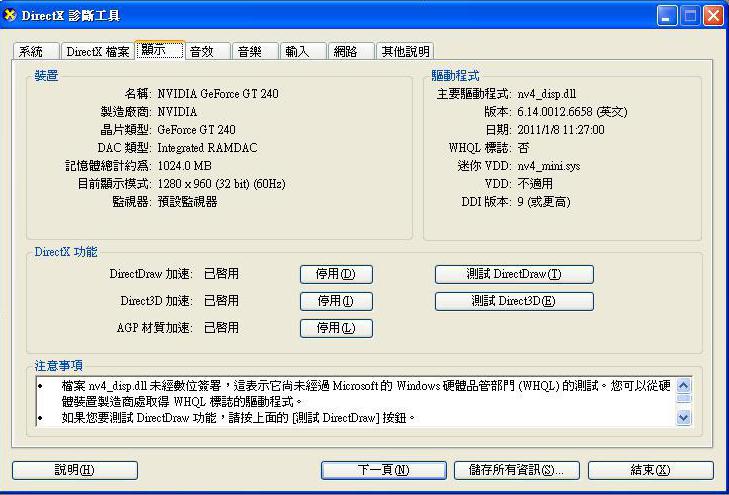
Task: Click the notes scrollbar down arrow
Action: coord(683,417)
